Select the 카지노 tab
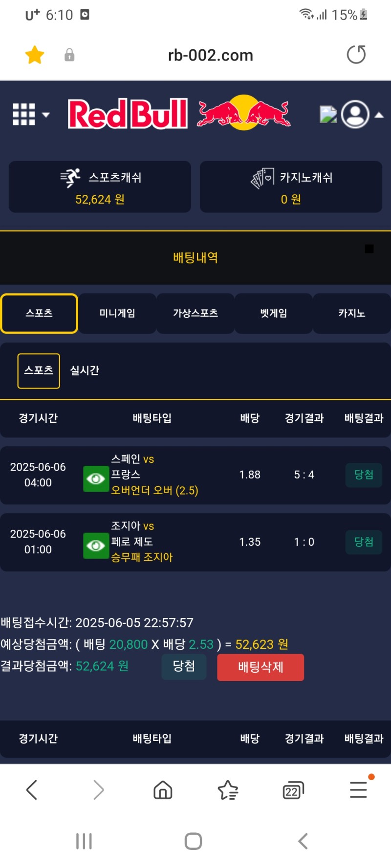Image resolution: width=391 pixels, height=868 pixels. 352,313
